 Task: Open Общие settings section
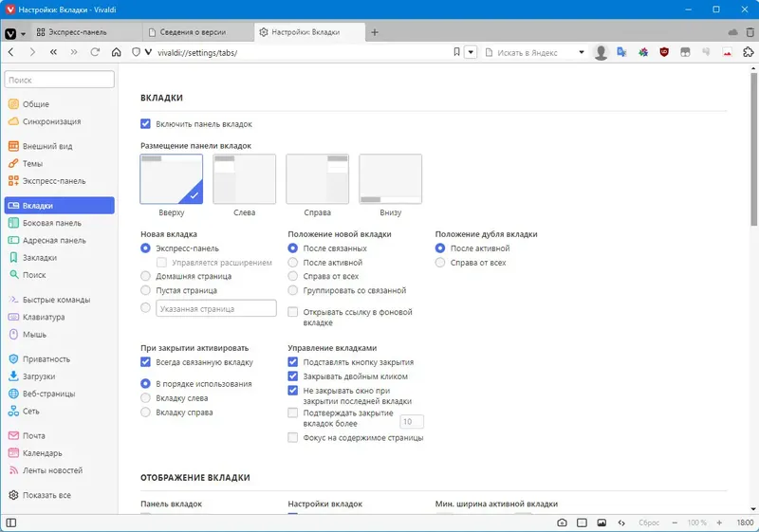tap(59, 104)
